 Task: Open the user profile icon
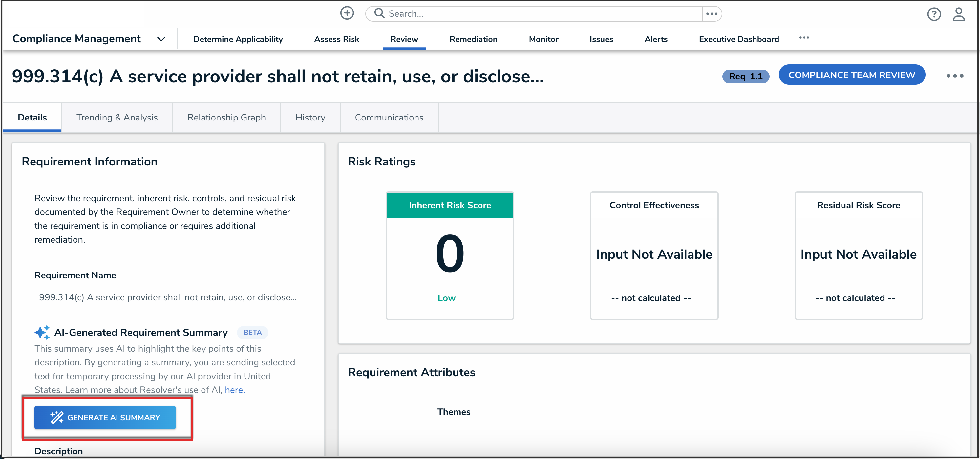(x=958, y=14)
